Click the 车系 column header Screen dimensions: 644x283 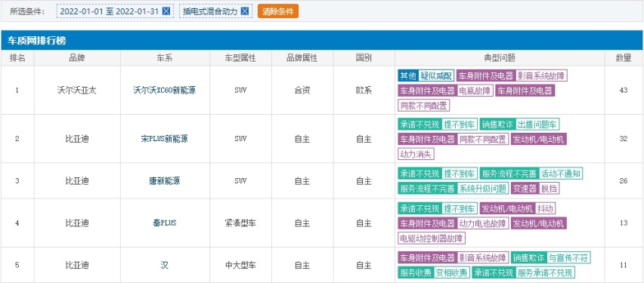(165, 58)
